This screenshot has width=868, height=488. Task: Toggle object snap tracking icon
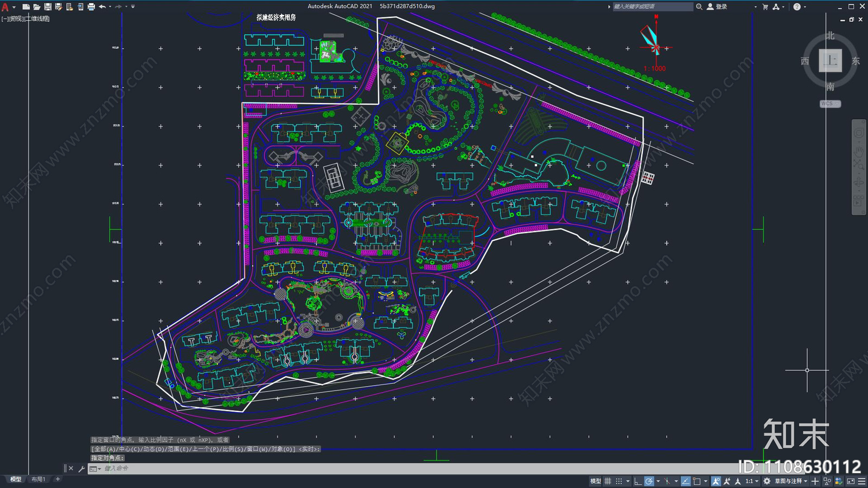point(686,481)
